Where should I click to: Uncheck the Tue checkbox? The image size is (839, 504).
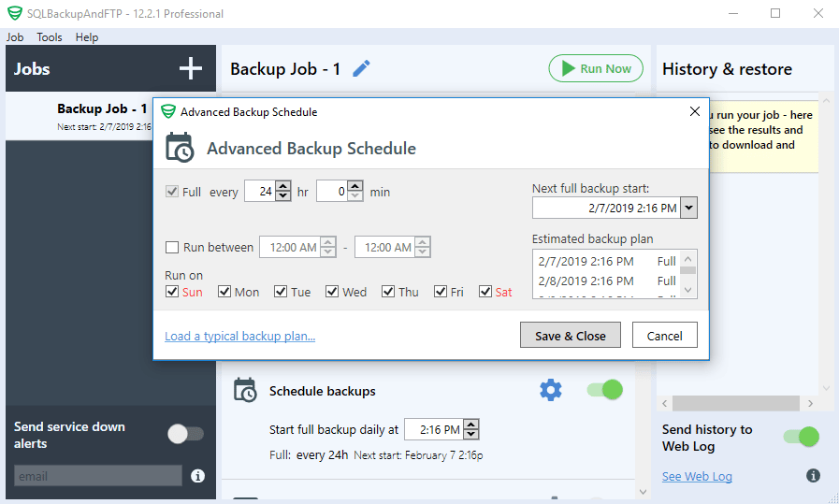click(281, 292)
